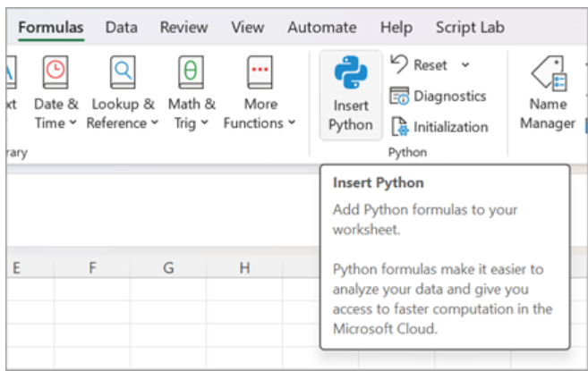Click the Reset Python runtime icon
588x371 pixels.
(398, 64)
